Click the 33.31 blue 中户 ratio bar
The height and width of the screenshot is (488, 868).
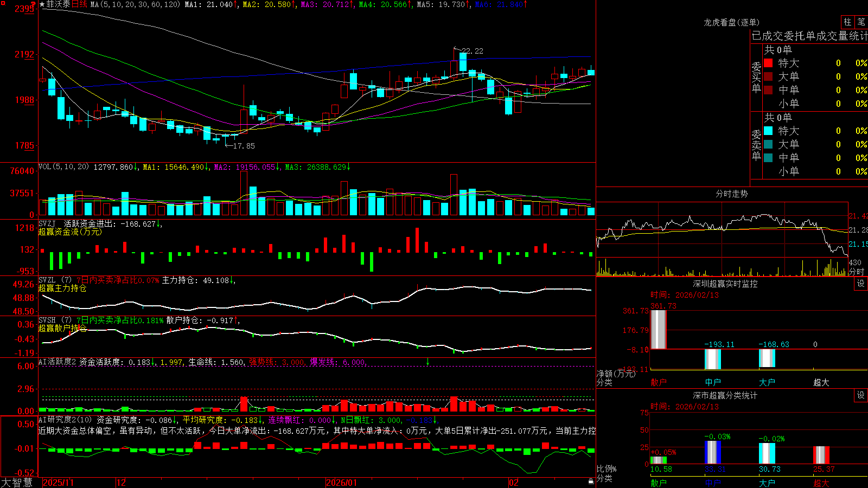(x=713, y=452)
